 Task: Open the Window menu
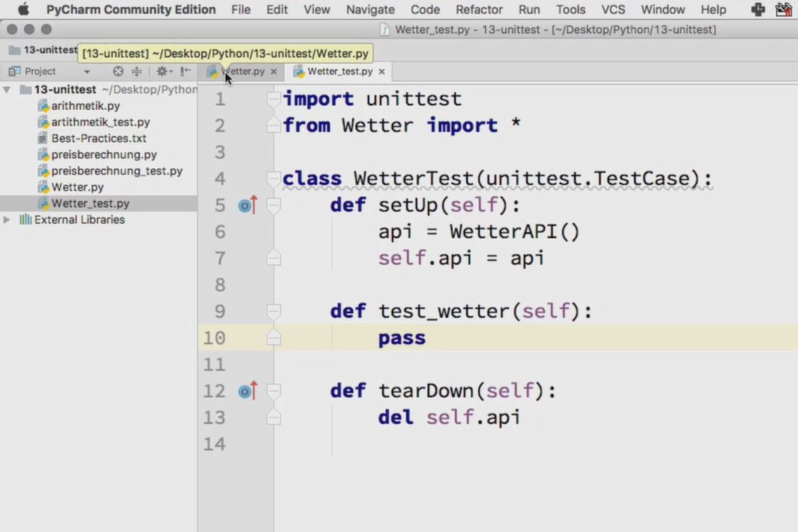point(663,9)
